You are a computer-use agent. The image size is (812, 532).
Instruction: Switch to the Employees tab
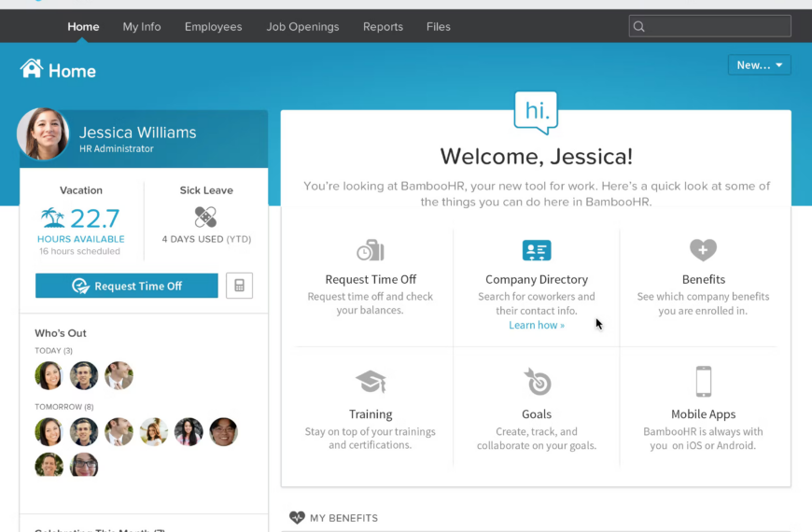point(214,26)
